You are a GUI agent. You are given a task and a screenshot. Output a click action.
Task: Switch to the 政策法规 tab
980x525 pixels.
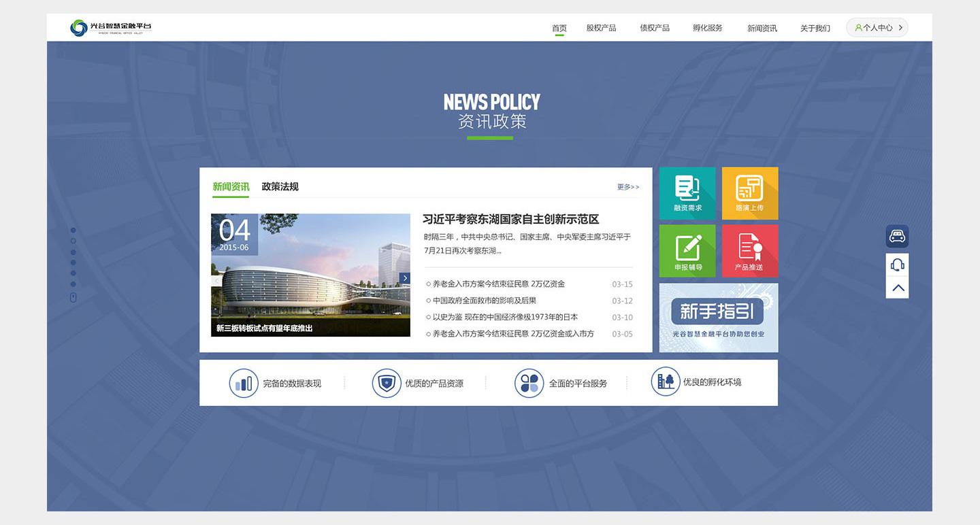(x=280, y=187)
